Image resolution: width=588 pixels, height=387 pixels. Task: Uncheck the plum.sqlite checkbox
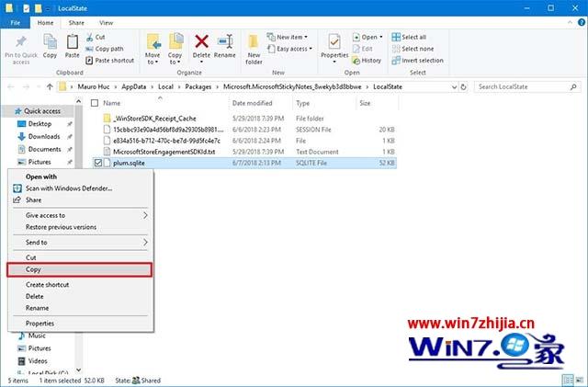98,163
